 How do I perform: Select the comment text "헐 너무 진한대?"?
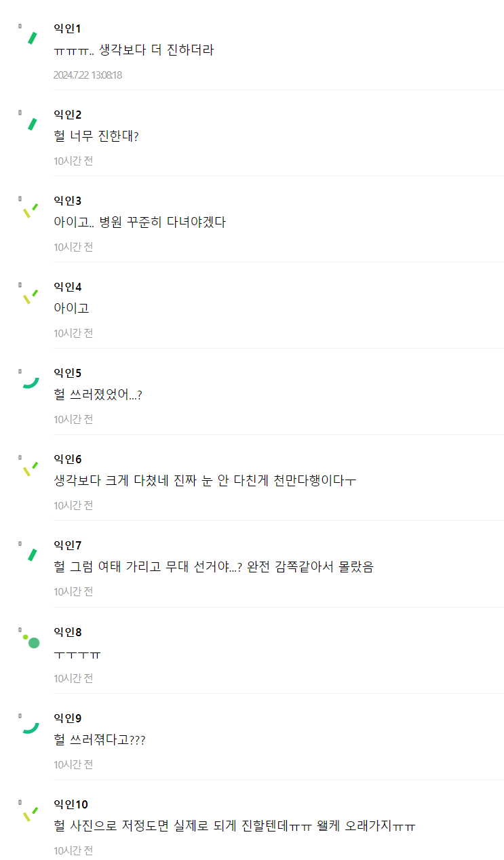pos(96,136)
